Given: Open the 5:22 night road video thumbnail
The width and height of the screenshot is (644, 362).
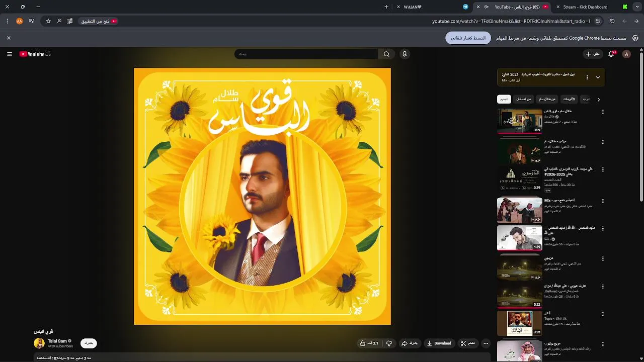Looking at the screenshot, I should point(520,295).
